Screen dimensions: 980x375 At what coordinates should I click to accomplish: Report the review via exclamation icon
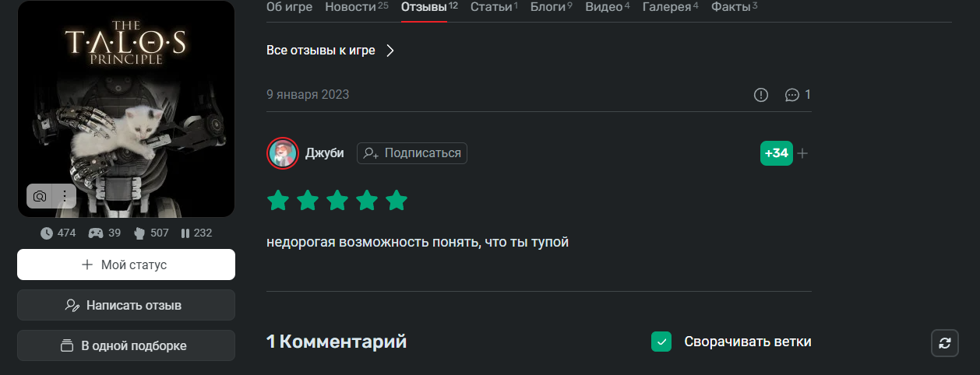click(761, 95)
